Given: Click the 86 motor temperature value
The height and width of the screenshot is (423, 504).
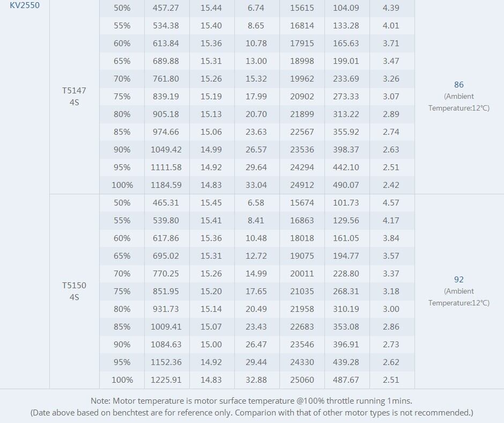Looking at the screenshot, I should (x=458, y=85).
